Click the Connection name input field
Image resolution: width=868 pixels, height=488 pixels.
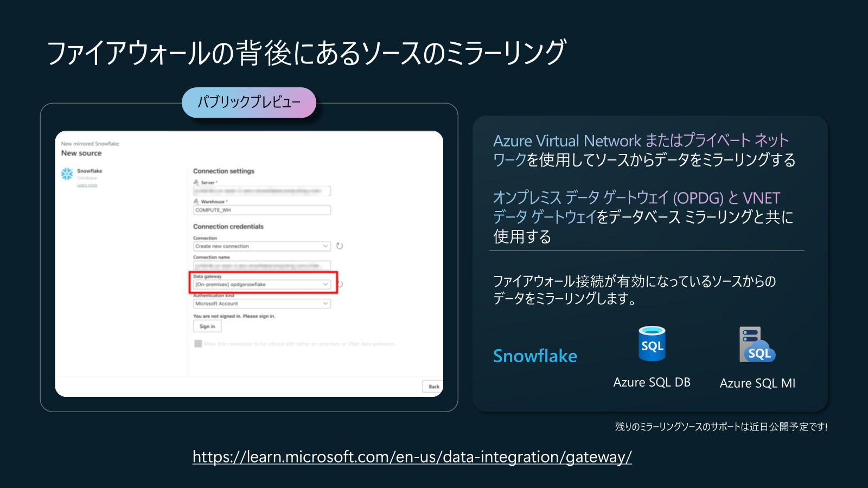262,266
